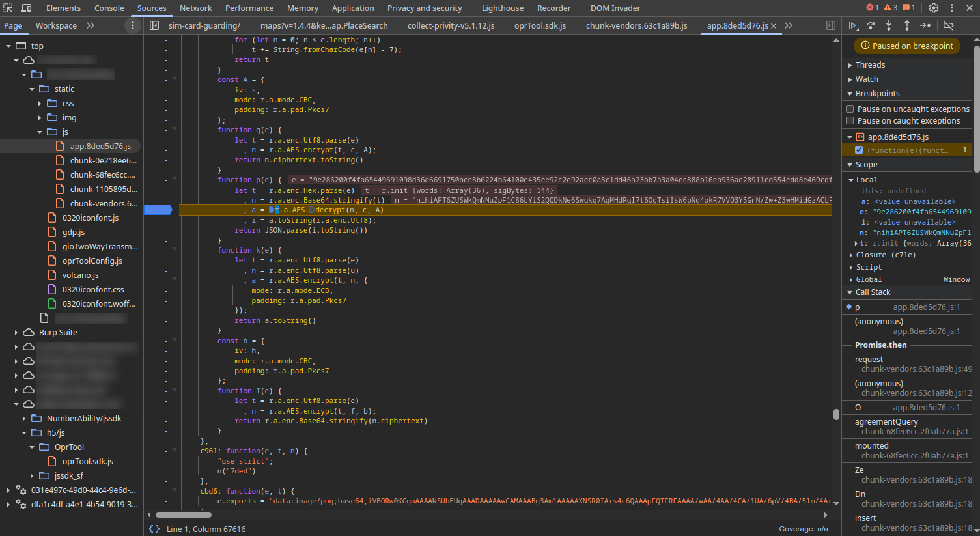Click the Step out of function icon
The height and width of the screenshot is (536, 980).
point(907,25)
